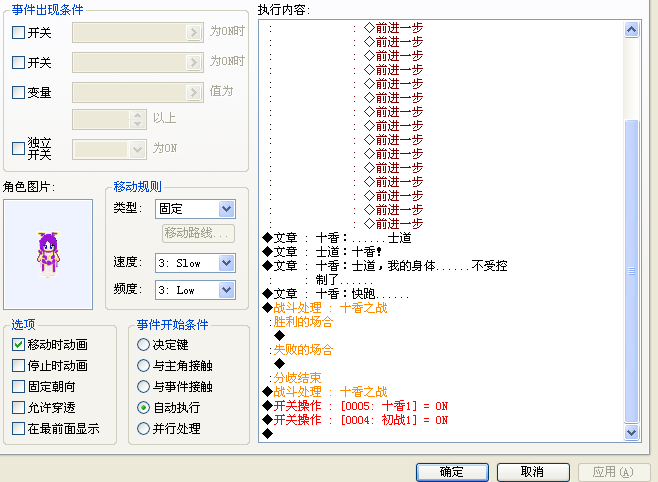Select the 失败的场合 branch line
Screen dimensions: 658x482
303,349
